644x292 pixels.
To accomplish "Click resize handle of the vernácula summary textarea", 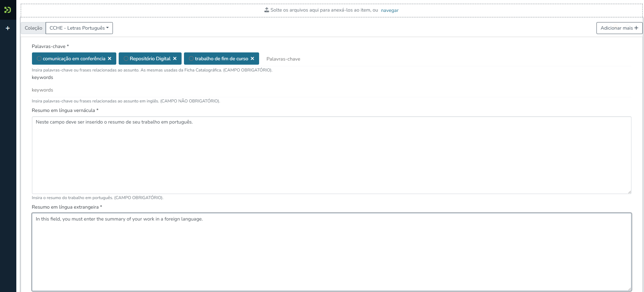I will [x=629, y=192].
